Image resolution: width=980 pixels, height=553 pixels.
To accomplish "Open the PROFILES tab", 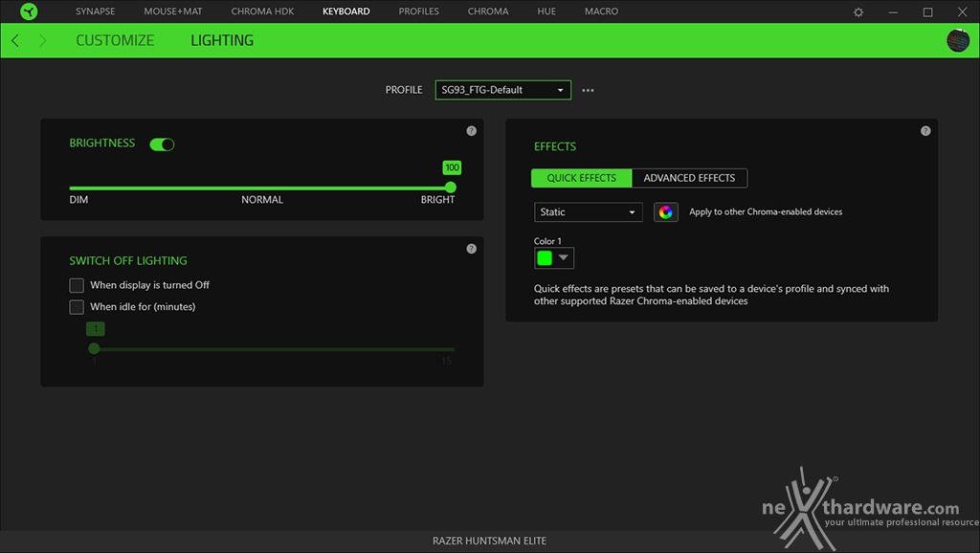I will (419, 11).
